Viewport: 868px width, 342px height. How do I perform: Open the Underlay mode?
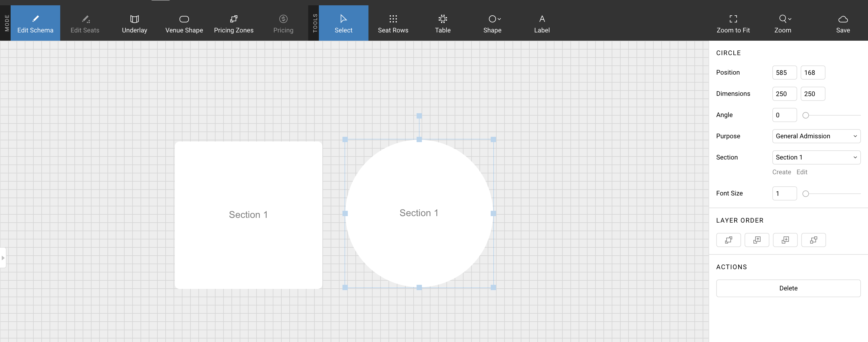134,23
